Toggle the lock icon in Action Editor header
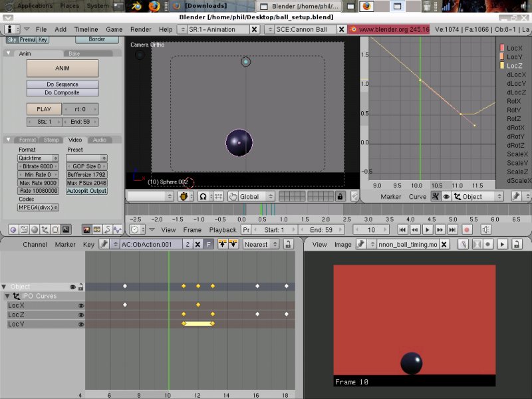532x399 pixels. (x=288, y=244)
